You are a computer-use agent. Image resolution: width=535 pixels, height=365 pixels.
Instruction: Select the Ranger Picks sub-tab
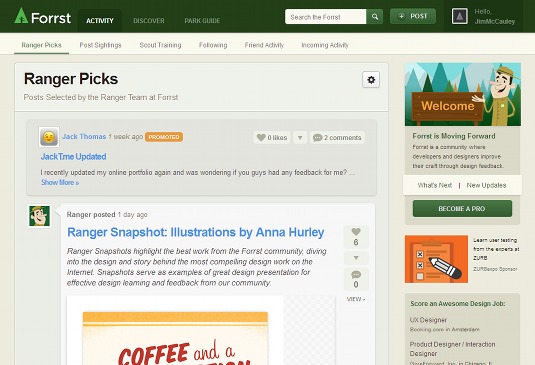coord(41,45)
